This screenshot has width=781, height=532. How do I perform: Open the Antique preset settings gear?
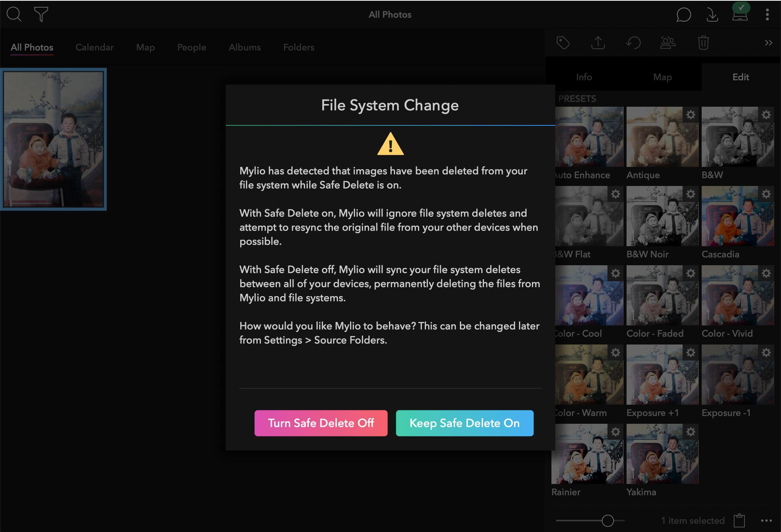pyautogui.click(x=691, y=115)
